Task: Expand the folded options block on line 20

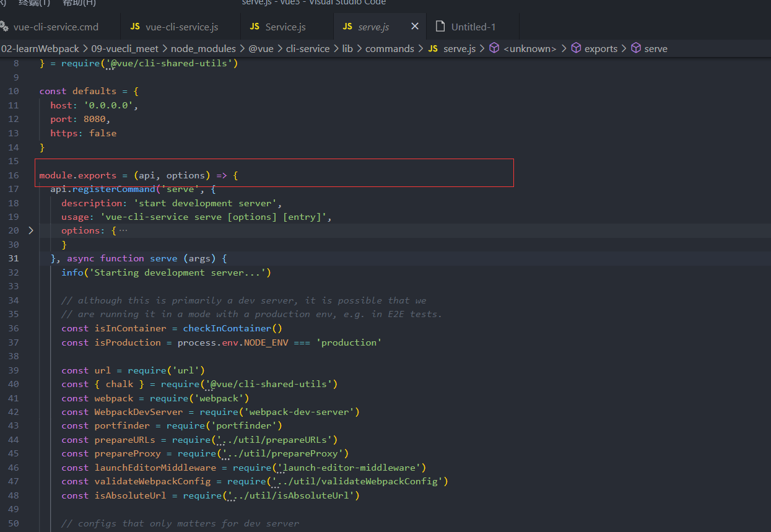Action: [x=31, y=230]
